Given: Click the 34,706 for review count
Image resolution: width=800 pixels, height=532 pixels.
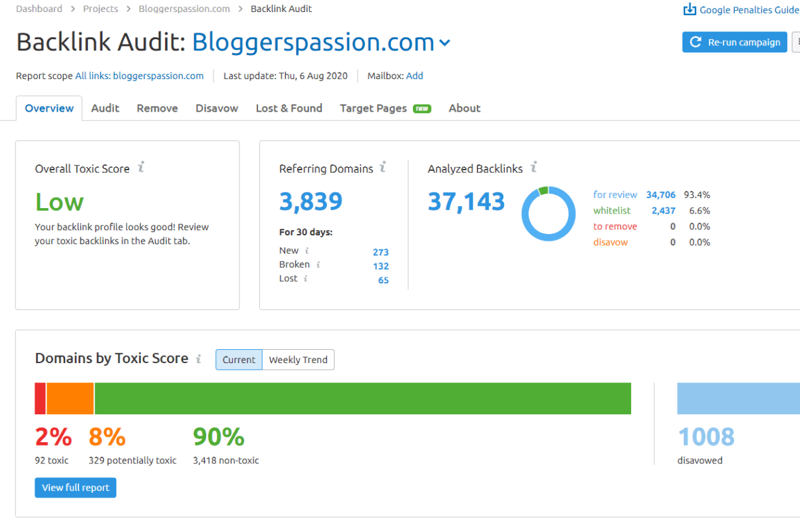Looking at the screenshot, I should click(661, 195).
